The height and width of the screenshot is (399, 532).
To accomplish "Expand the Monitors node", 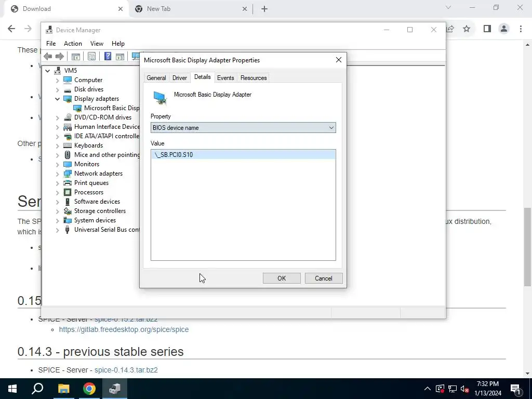I will pyautogui.click(x=57, y=165).
